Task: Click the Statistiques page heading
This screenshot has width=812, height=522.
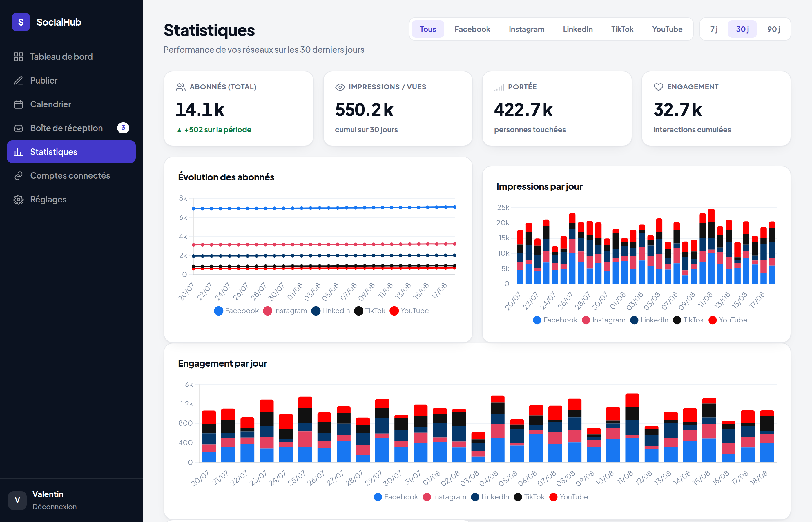Action: (209, 30)
